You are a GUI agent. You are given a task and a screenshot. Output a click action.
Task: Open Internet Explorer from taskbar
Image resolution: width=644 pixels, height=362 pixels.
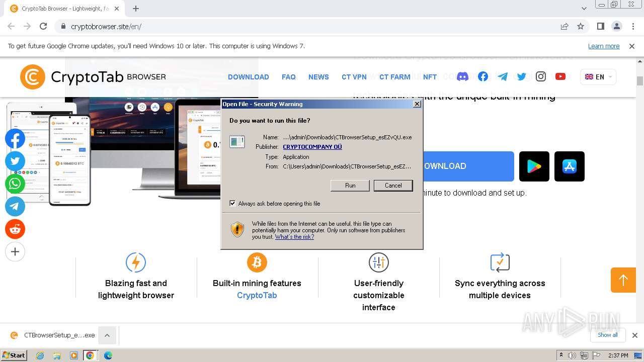[40, 355]
